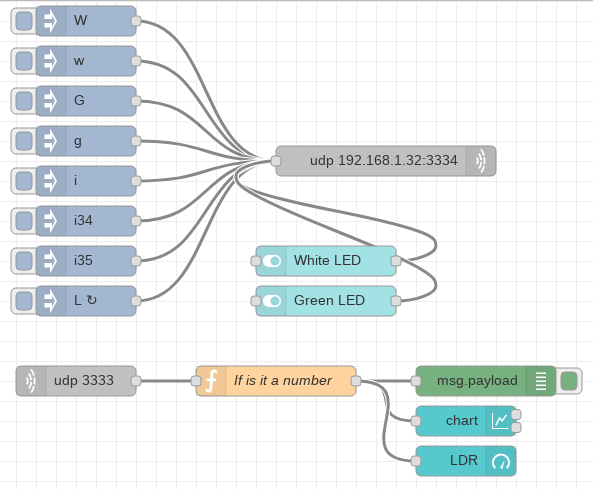Click the arrow icon on the g node
The width and height of the screenshot is (593, 489).
click(51, 141)
